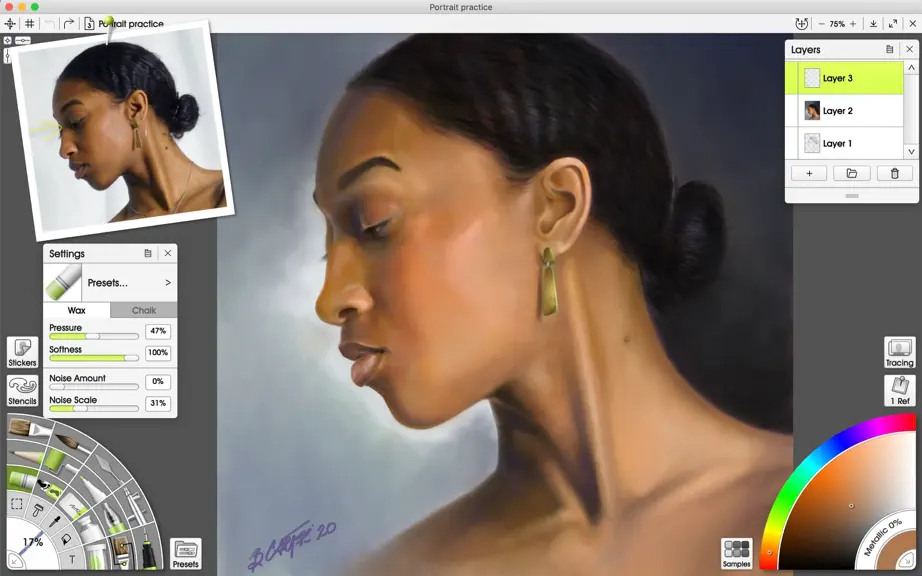Click the layer group folder button
This screenshot has height=576, width=922.
pos(851,173)
